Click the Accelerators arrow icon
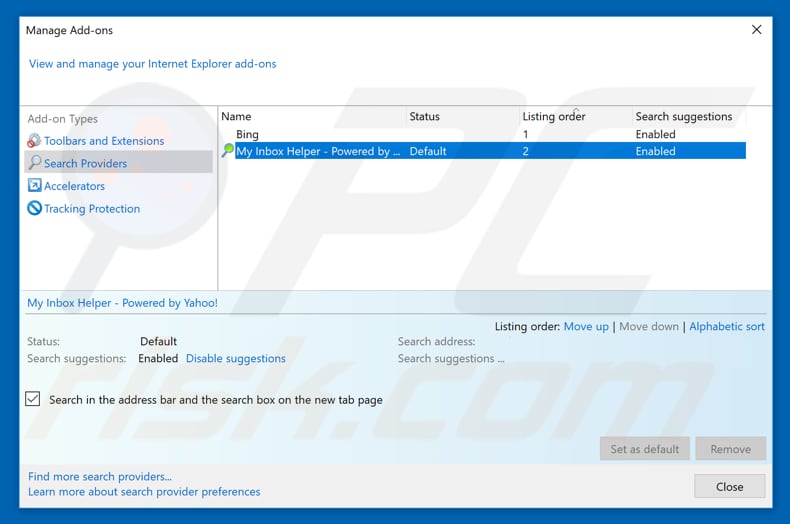790x524 pixels. pos(34,185)
